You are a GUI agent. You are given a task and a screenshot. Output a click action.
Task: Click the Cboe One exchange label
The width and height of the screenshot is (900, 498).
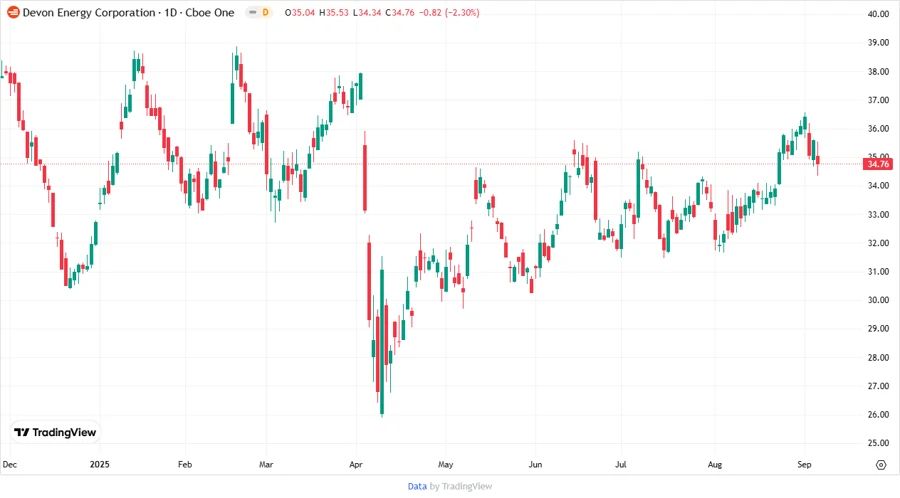pyautogui.click(x=210, y=12)
